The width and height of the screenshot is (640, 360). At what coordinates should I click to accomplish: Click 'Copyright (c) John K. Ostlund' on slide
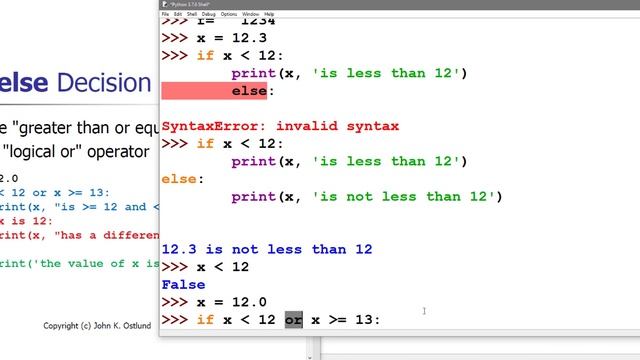97,326
